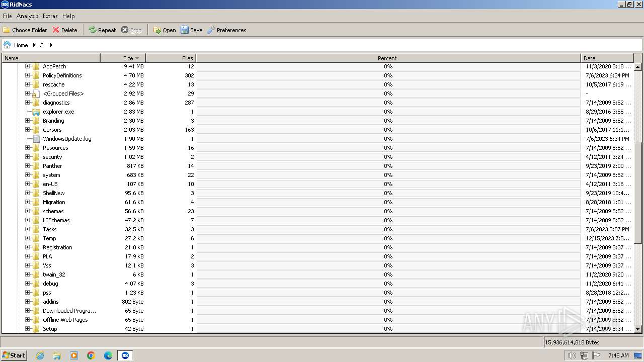644x362 pixels.
Task: Select the Offline Web Pages row
Action: pyautogui.click(x=317, y=320)
